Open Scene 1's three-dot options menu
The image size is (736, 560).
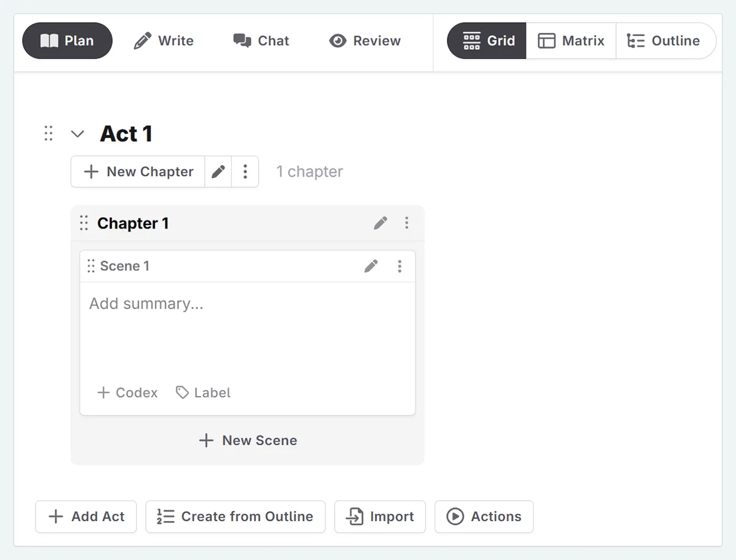400,266
